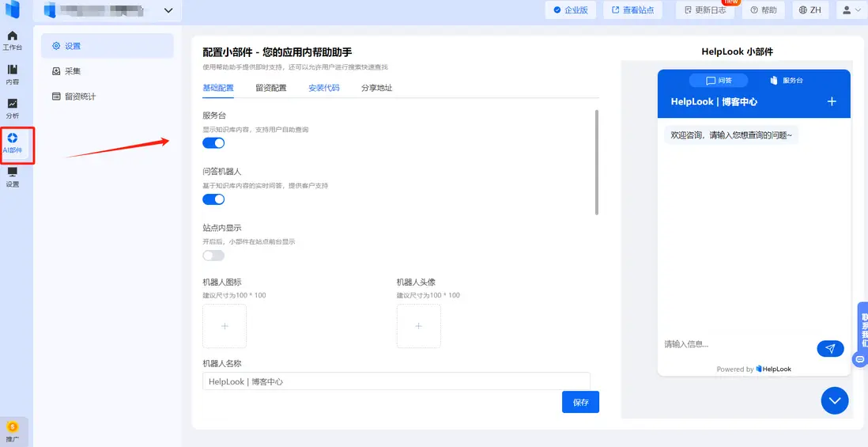Open the 内容 content sidebar item

point(12,75)
